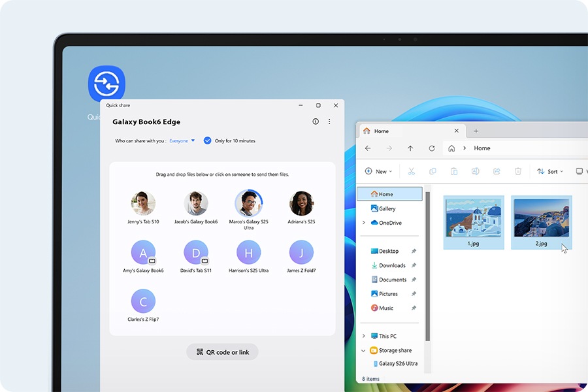Select the 2.jpg image thumbnail

[542, 222]
